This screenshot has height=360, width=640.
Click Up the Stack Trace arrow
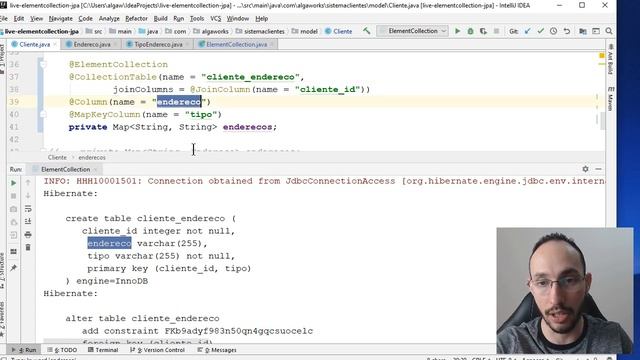tap(28, 183)
